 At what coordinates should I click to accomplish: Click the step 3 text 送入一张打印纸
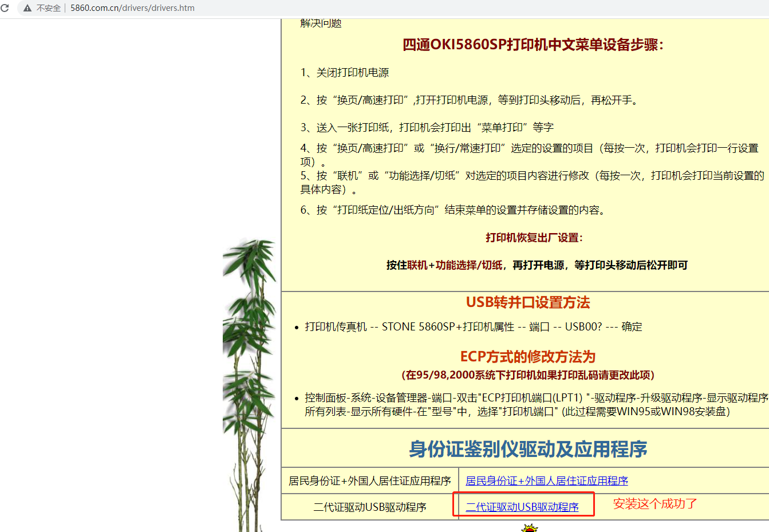(x=427, y=128)
